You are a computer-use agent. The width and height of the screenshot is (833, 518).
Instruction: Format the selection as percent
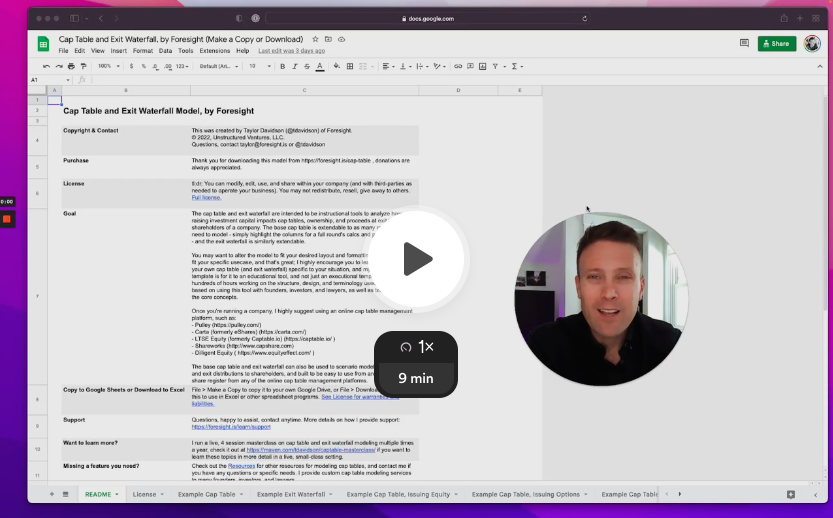click(x=143, y=66)
